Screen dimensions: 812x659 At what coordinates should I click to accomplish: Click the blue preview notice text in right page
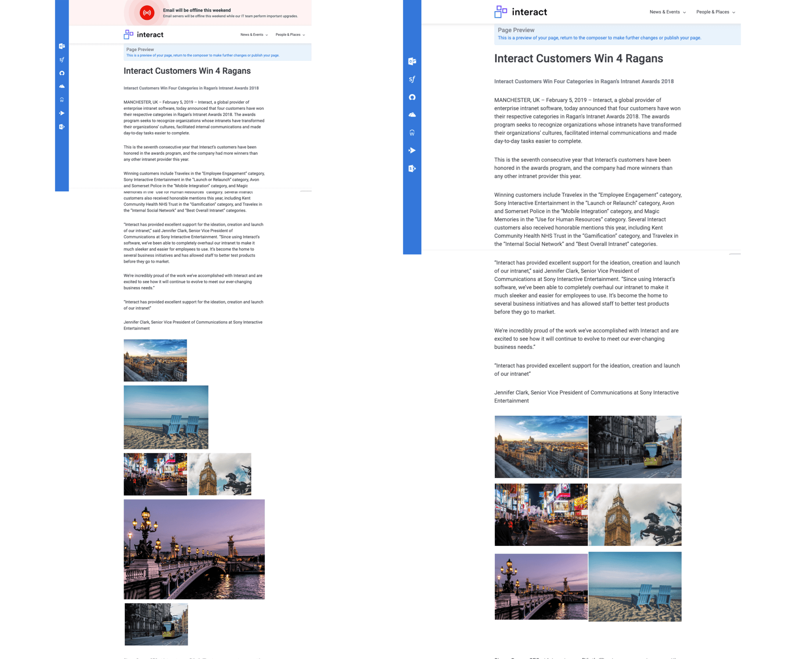[x=599, y=38]
